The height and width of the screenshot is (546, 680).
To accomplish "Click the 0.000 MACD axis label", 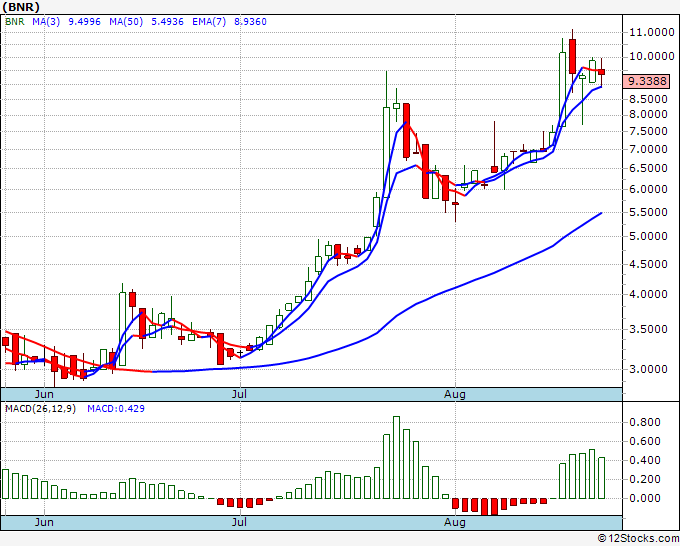I will (x=647, y=498).
